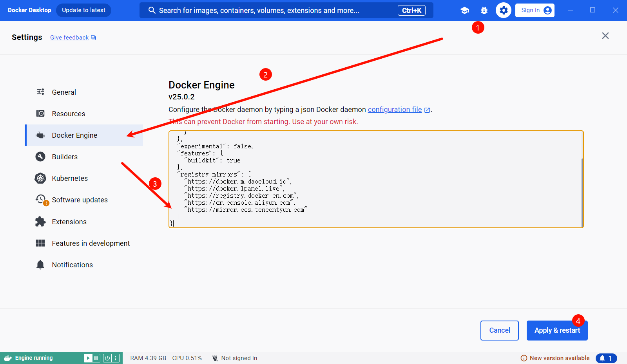Viewport: 627px width, 364px height.
Task: Open the Learning center graduation cap icon
Action: point(465,11)
